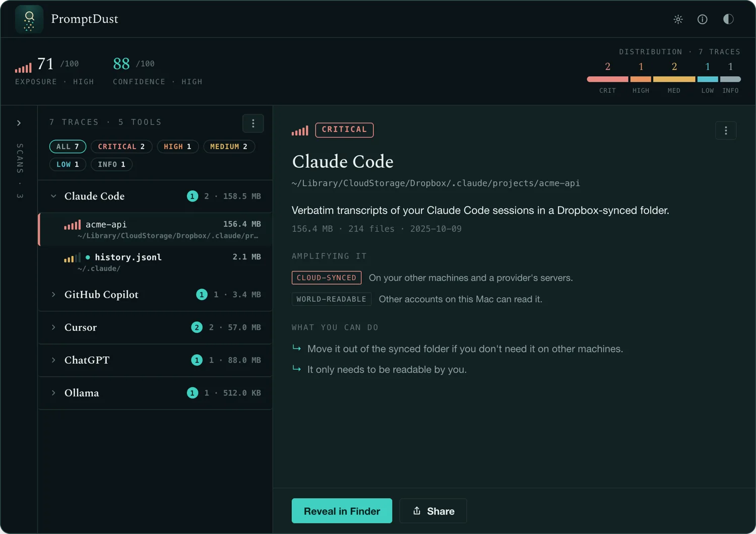756x534 pixels.
Task: Click the arrow icon beside 'Move it out' tip
Action: point(296,348)
